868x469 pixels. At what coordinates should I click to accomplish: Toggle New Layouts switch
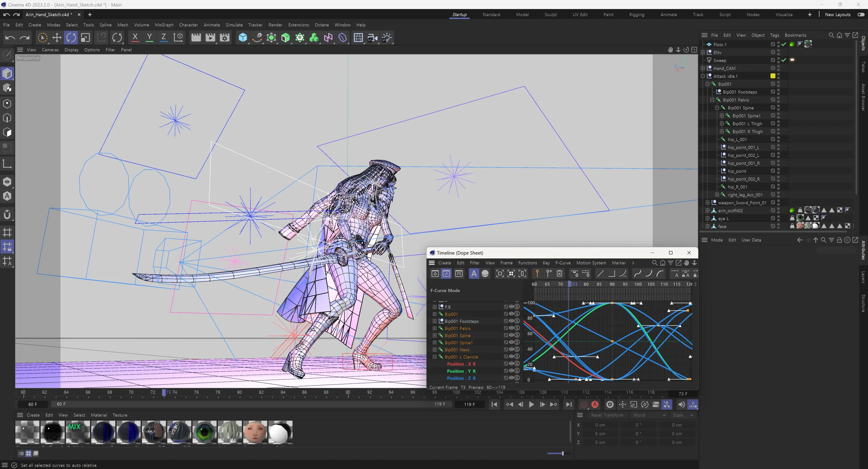[861, 14]
